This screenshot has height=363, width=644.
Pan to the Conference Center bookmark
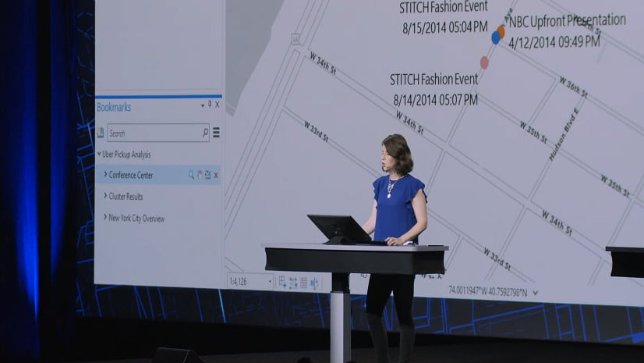pos(200,175)
